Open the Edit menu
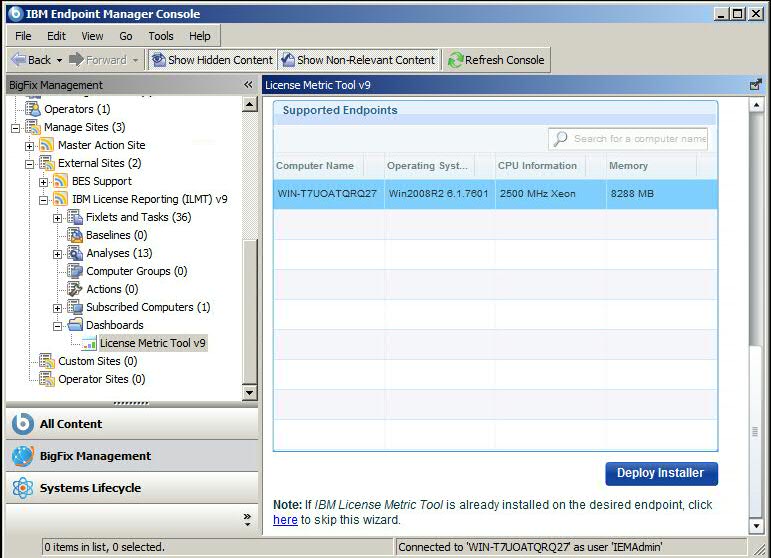The width and height of the screenshot is (771, 558). click(56, 36)
